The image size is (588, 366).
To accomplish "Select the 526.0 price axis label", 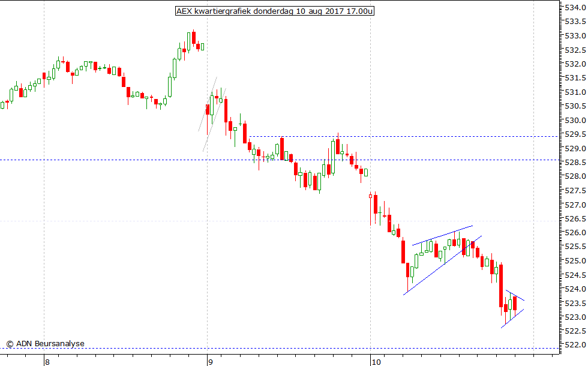I will point(575,233).
